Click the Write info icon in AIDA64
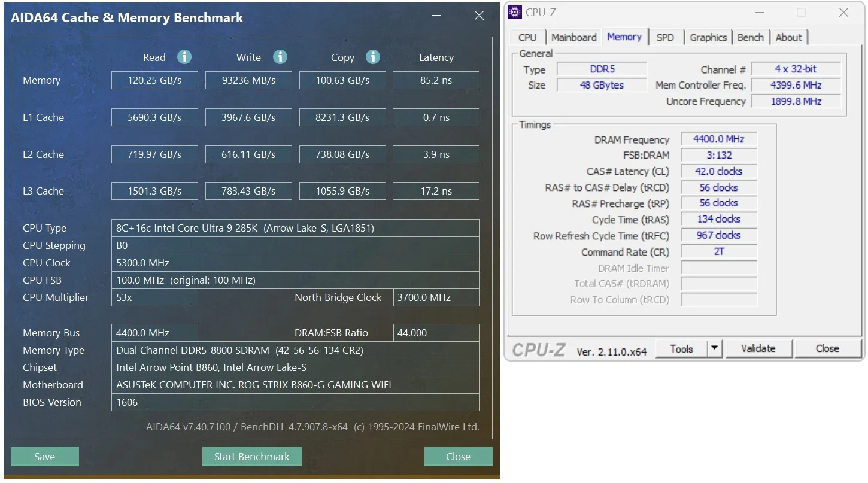Viewport: 868px width, 483px height. [x=280, y=57]
